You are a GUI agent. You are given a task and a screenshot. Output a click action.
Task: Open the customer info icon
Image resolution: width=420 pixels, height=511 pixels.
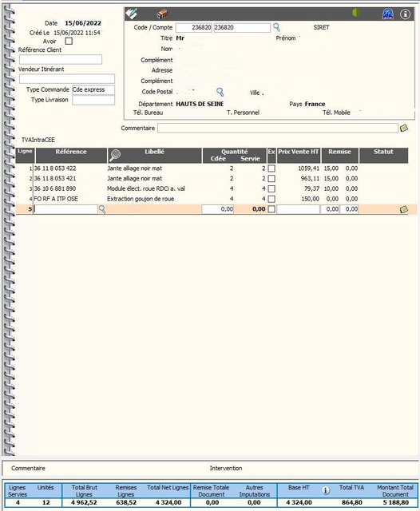(x=405, y=14)
